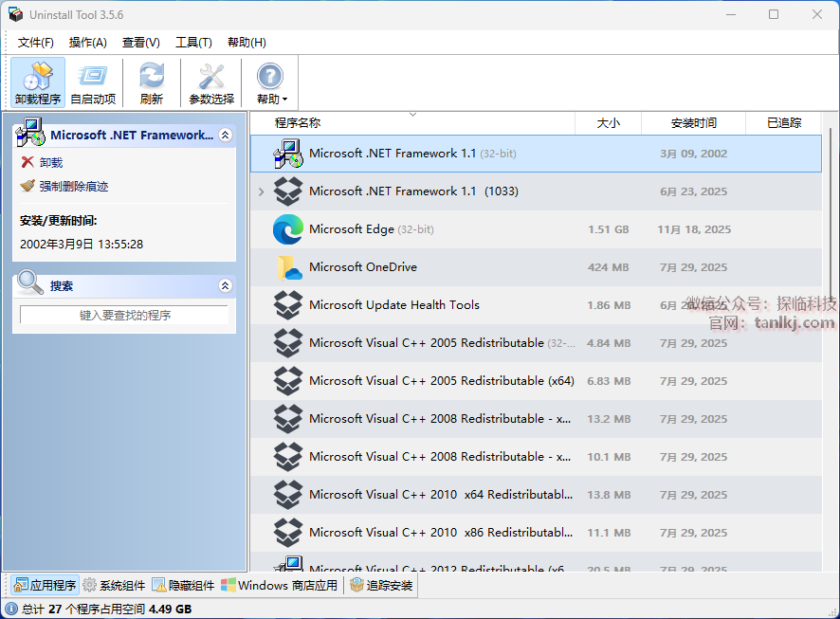The width and height of the screenshot is (840, 619).
Task: Click the Windows logo of 商店应用 tab
Action: [228, 585]
